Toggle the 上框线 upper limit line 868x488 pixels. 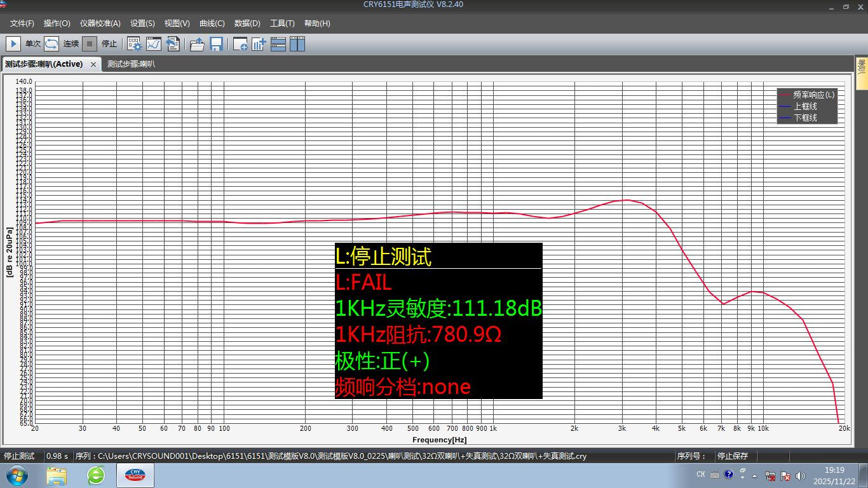point(806,105)
